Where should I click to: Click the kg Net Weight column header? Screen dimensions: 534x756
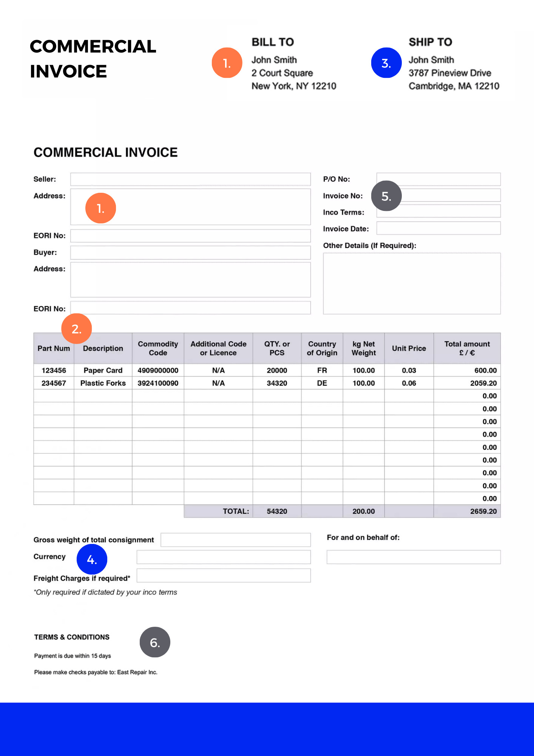tap(364, 349)
